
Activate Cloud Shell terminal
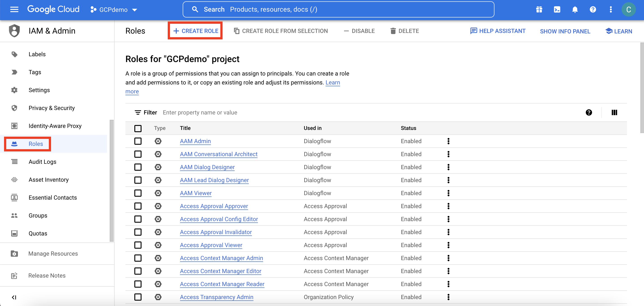tap(557, 9)
